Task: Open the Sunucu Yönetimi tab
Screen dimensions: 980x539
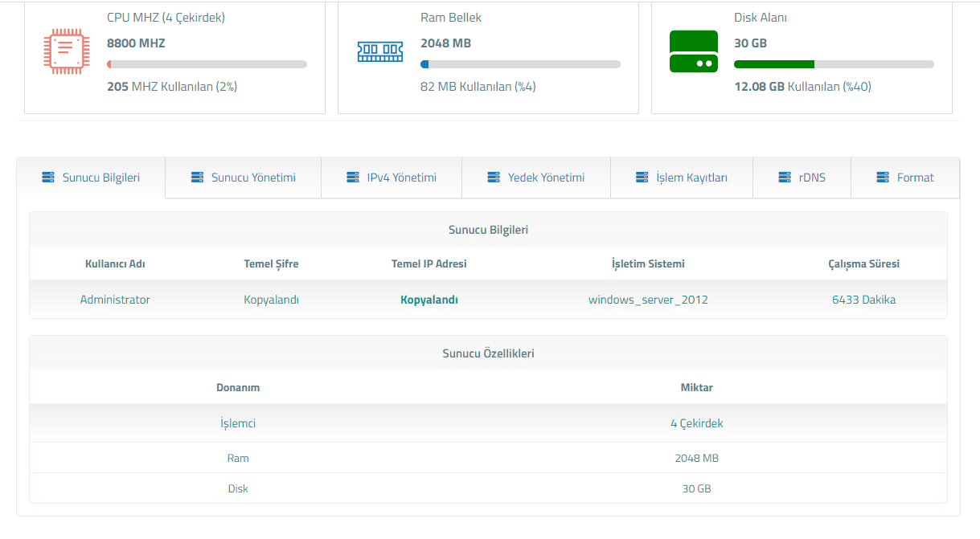Action: (253, 178)
